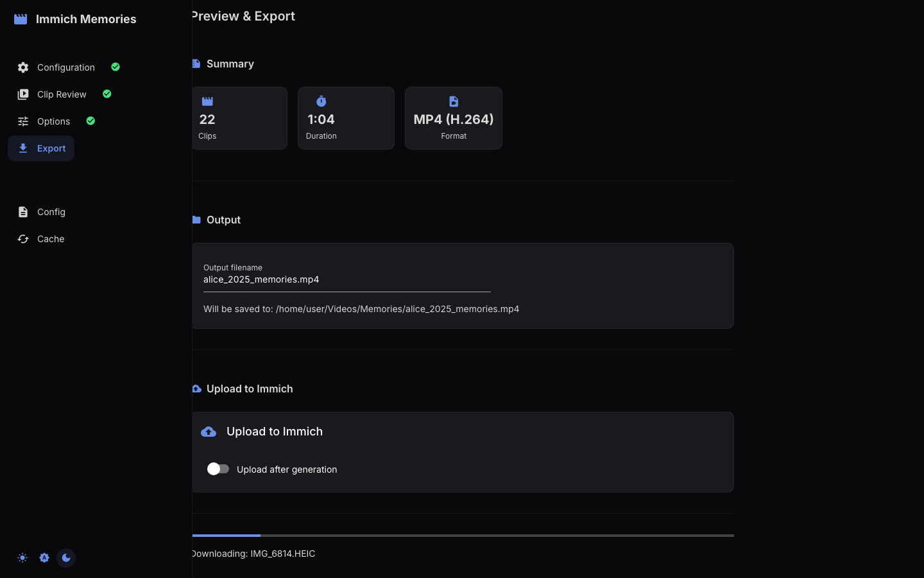Click the download progress bar

[x=463, y=535]
